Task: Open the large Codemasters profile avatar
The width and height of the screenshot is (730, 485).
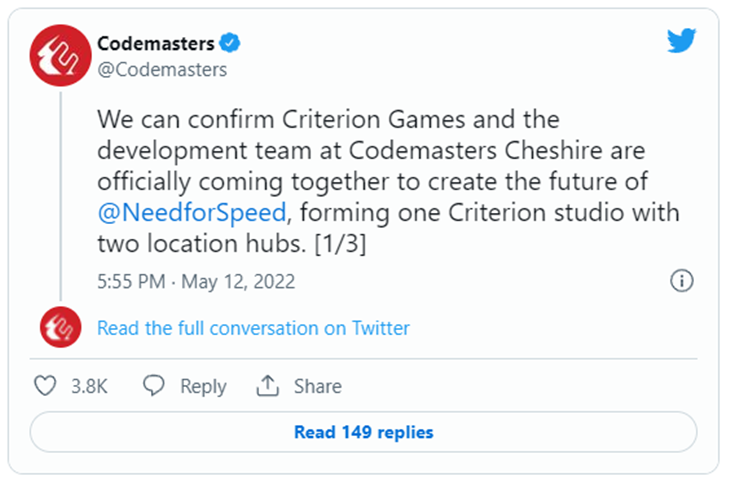Action: tap(61, 55)
